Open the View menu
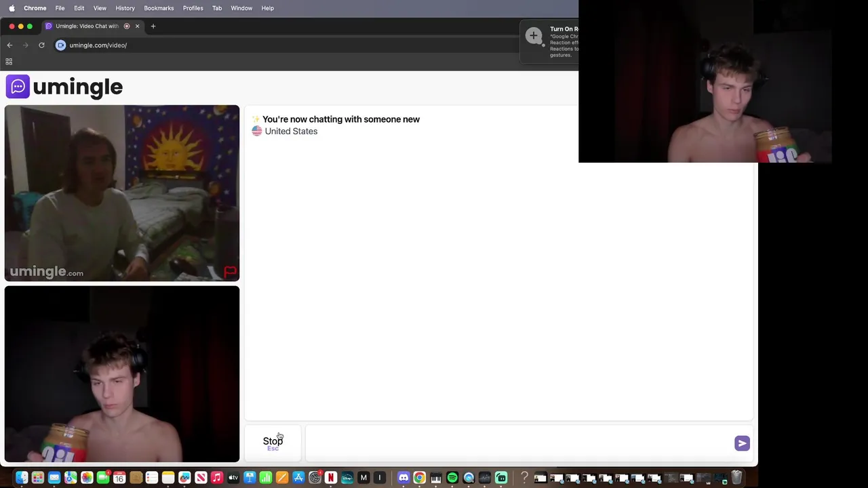The image size is (868, 488). coord(100,8)
